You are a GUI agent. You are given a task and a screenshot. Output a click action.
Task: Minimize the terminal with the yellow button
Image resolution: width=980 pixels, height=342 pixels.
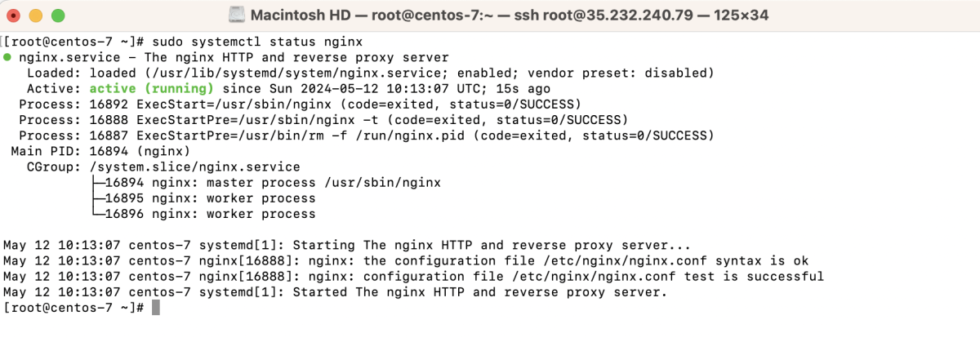click(x=36, y=16)
